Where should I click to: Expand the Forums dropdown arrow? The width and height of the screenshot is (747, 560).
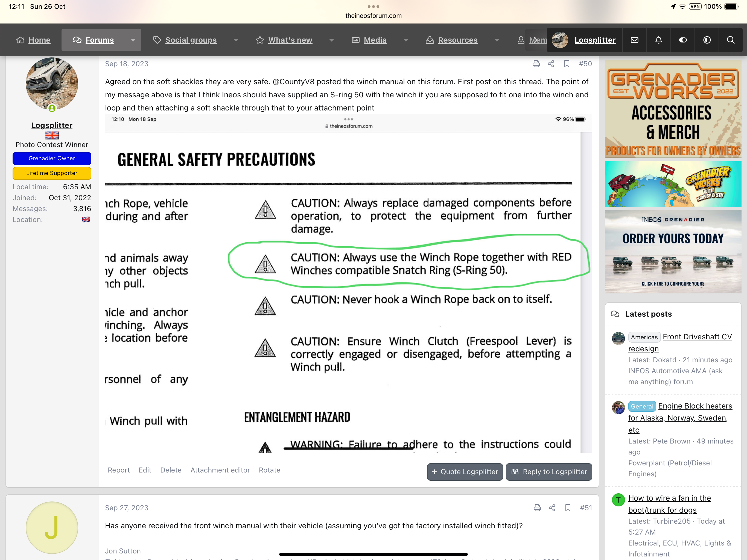pos(133,40)
